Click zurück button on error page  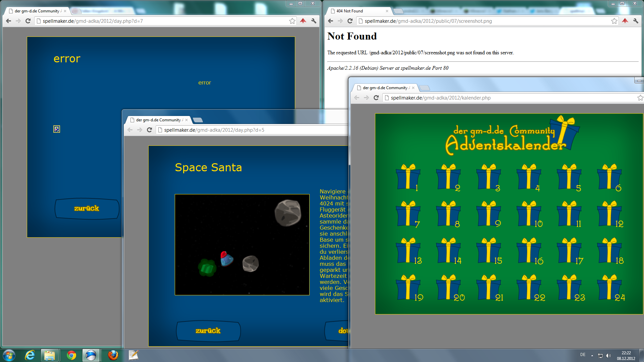coord(87,208)
